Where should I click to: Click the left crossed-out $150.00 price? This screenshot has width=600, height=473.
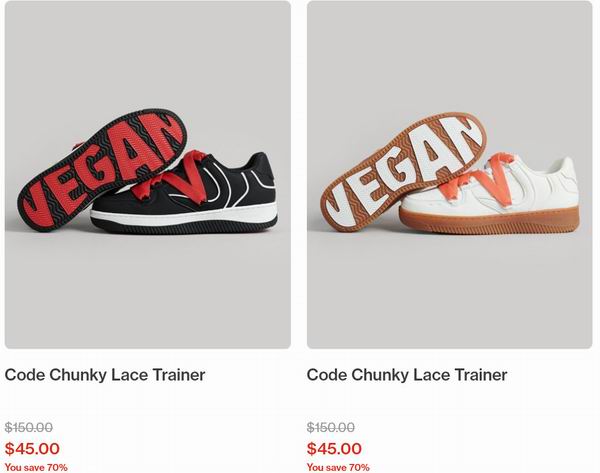coord(29,427)
